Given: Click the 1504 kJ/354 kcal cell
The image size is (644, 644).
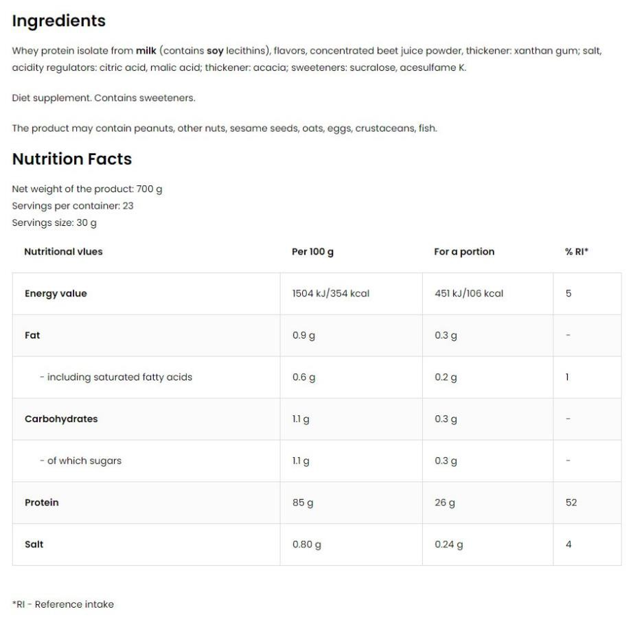Looking at the screenshot, I should coord(331,294).
